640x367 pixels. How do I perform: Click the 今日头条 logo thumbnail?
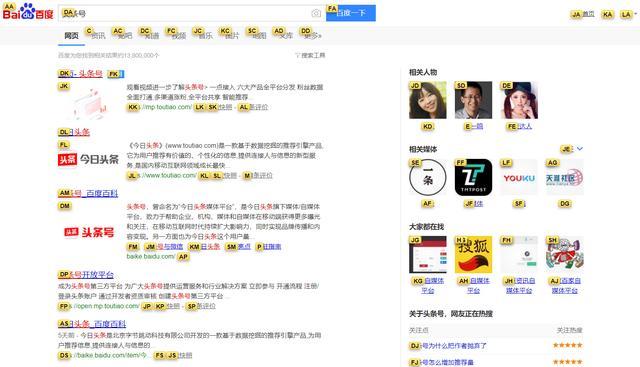(x=88, y=160)
